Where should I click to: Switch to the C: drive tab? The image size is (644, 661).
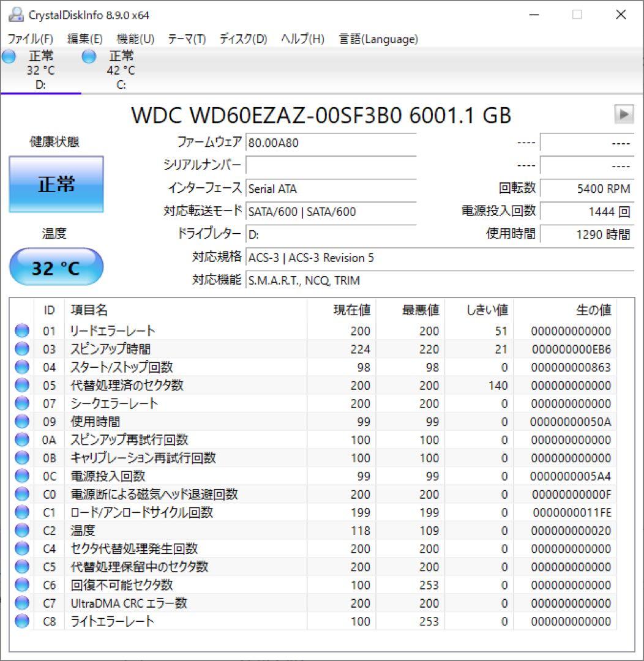(121, 69)
